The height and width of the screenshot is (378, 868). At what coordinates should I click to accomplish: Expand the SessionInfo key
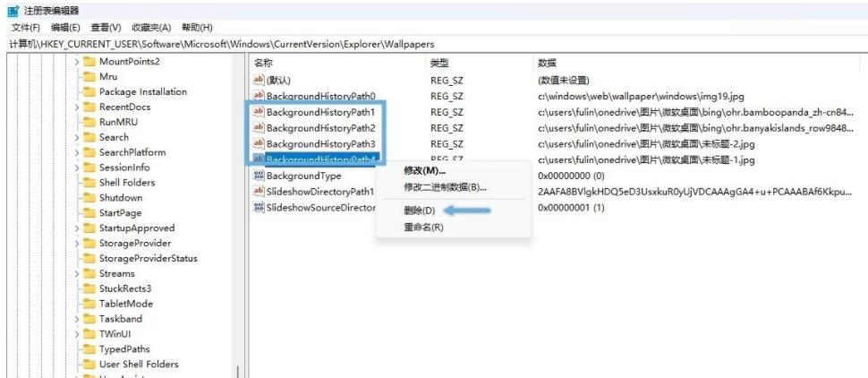77,168
